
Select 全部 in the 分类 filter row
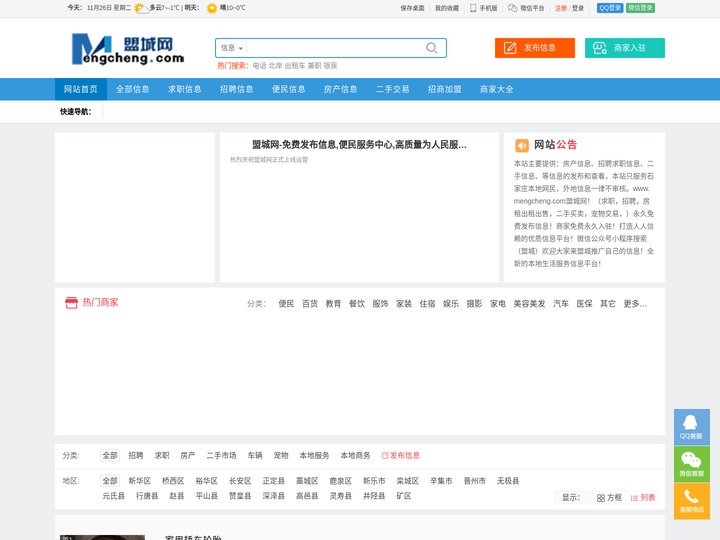(x=110, y=456)
